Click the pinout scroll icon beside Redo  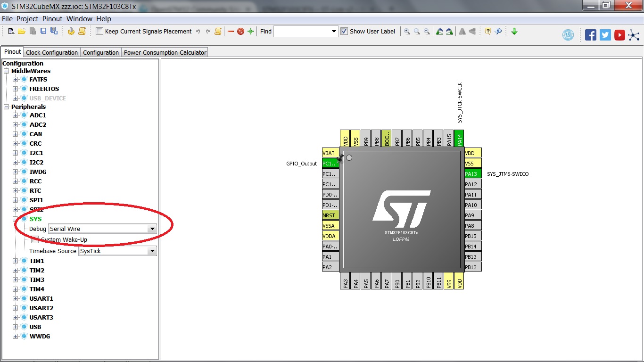[218, 32]
